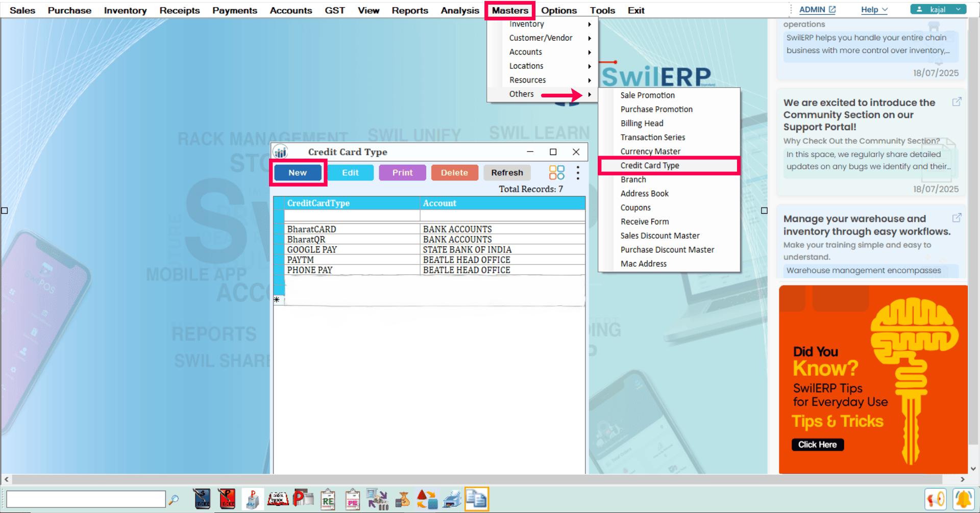
Task: Click the bank transfer arrows icon
Action: tap(377, 499)
